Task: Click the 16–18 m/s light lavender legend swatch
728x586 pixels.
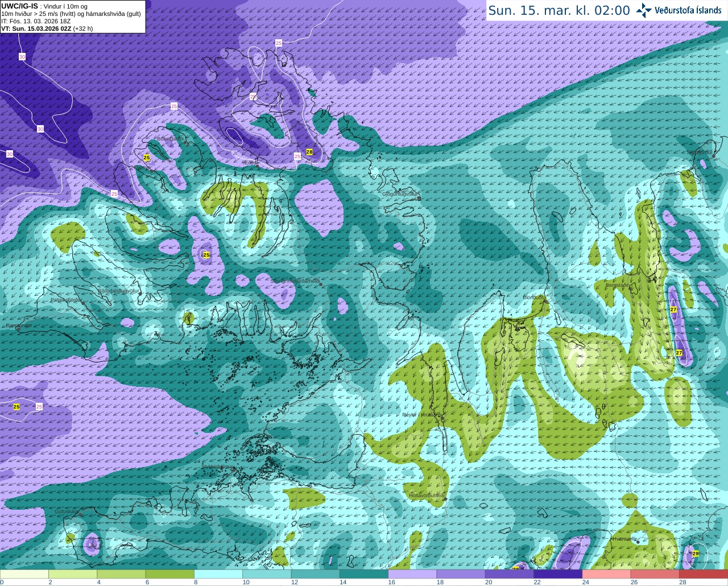Action: [x=412, y=574]
